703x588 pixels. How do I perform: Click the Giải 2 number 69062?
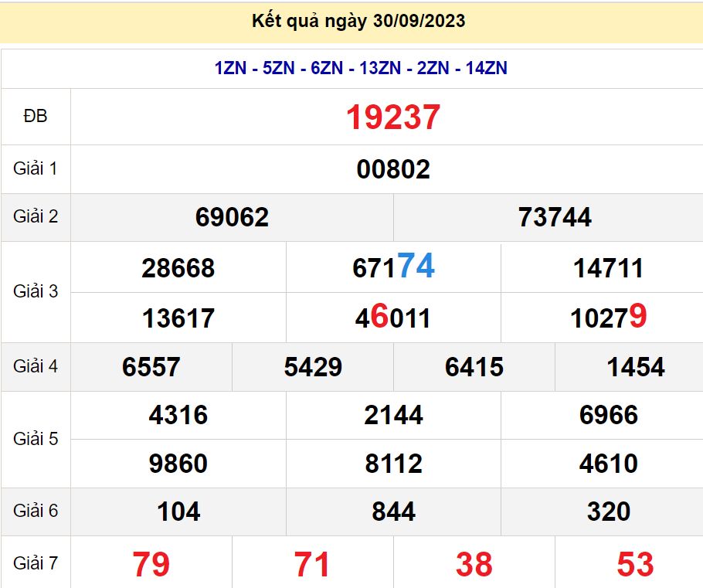coord(232,217)
